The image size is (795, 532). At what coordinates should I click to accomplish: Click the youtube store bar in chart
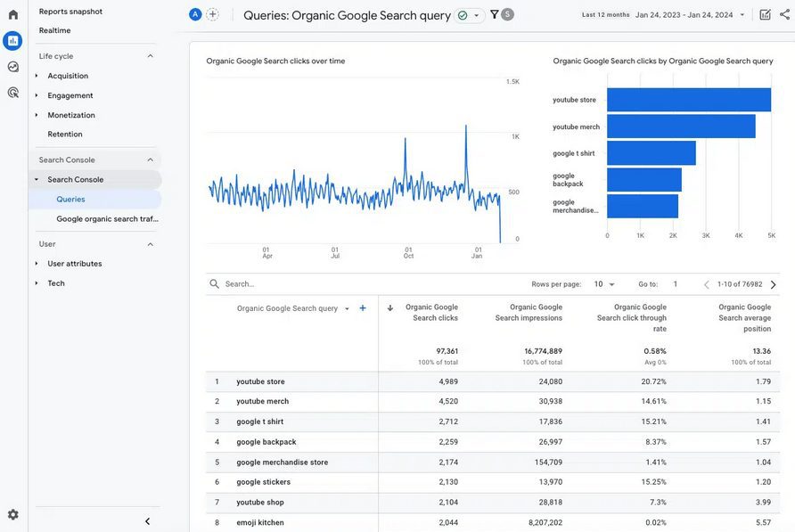[689, 100]
